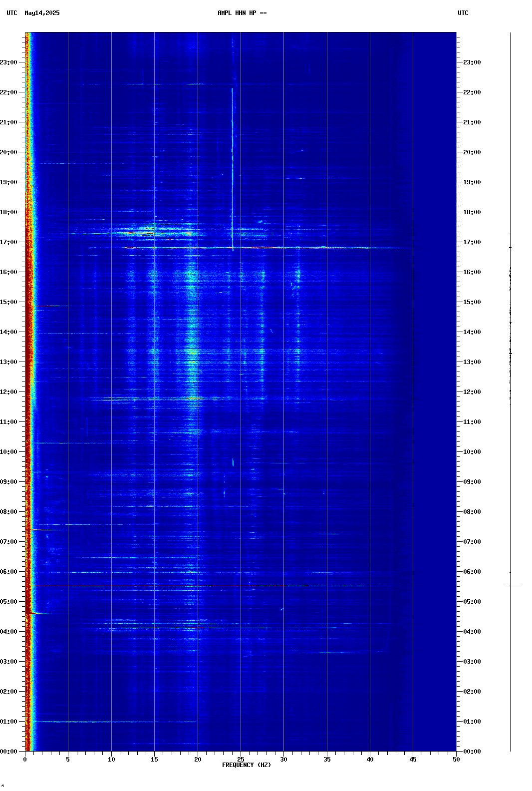Click the UTC label above the right time axis
The height and width of the screenshot is (791, 532).
click(463, 13)
